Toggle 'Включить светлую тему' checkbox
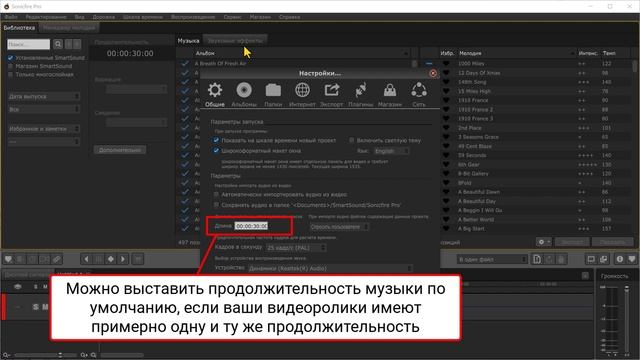The image size is (640, 360). point(351,140)
